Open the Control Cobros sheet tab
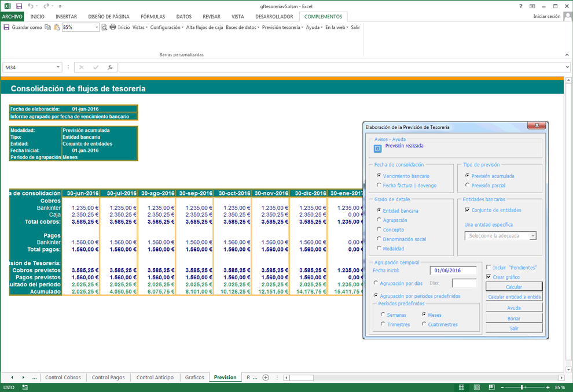Image resolution: width=573 pixels, height=392 pixels. tap(63, 378)
